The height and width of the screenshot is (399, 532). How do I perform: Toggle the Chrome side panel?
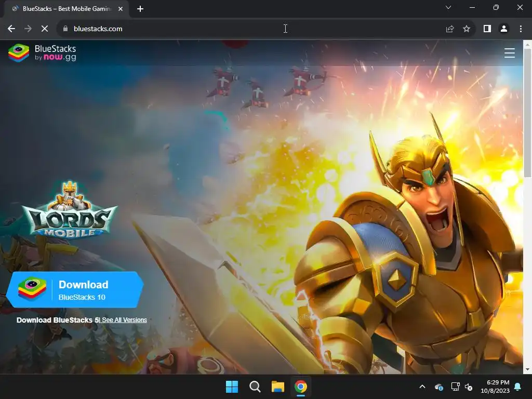point(487,29)
